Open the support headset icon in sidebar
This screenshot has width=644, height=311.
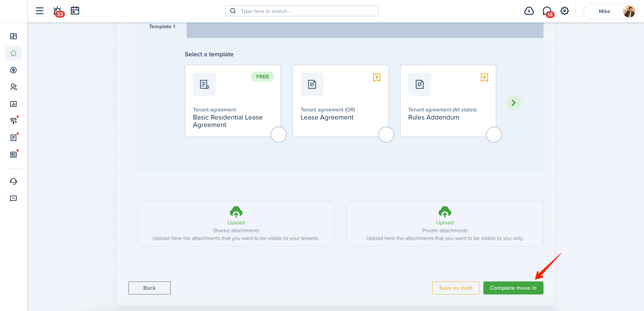[x=13, y=181]
